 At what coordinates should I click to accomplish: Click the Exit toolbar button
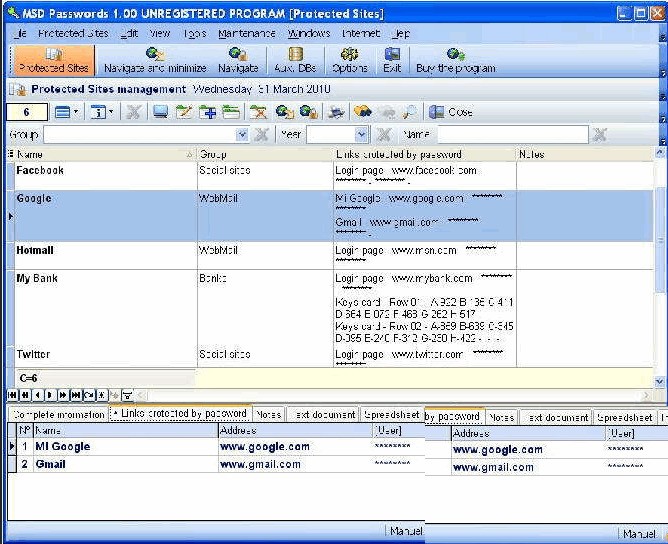pos(392,60)
